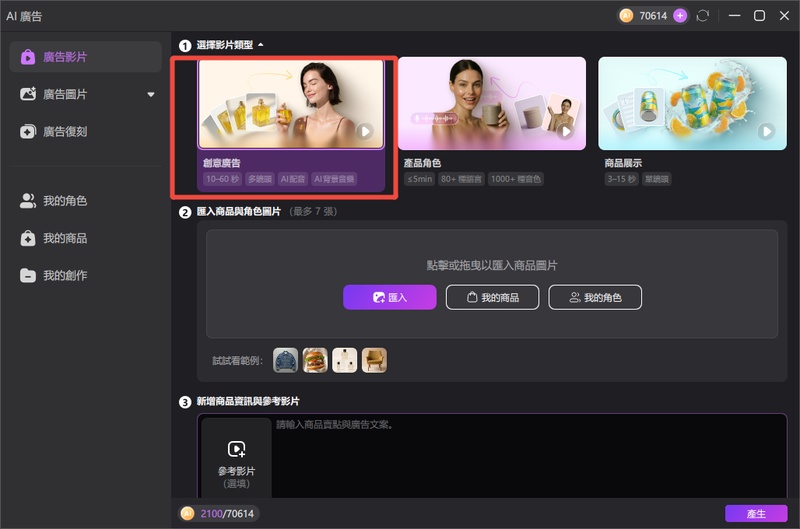Click the AI配音 tag under 創意廣告

pyautogui.click(x=292, y=179)
